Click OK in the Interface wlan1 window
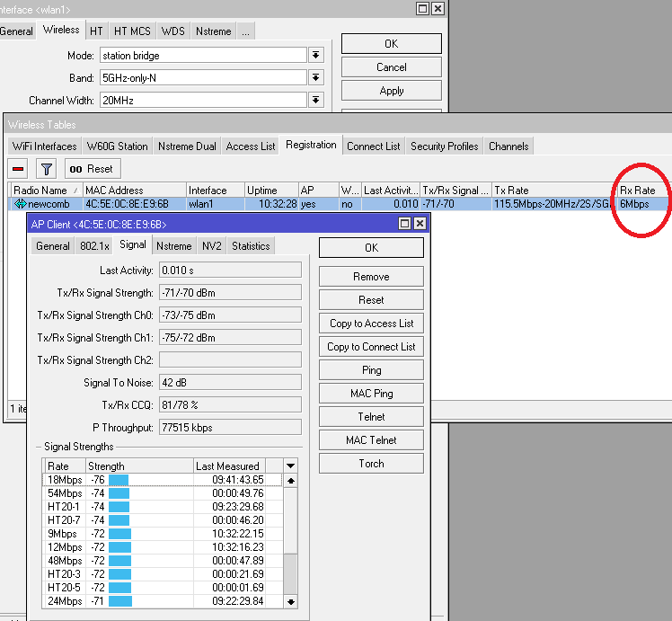 coord(392,44)
